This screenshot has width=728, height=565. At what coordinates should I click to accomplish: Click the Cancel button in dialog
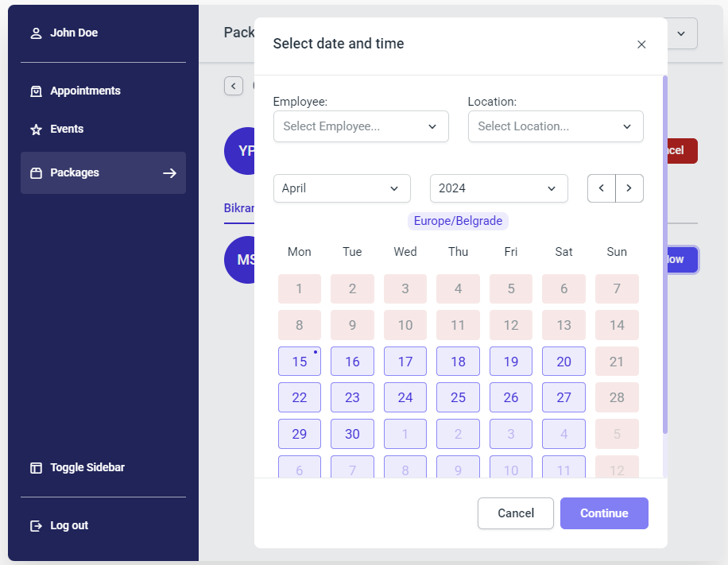pos(516,513)
